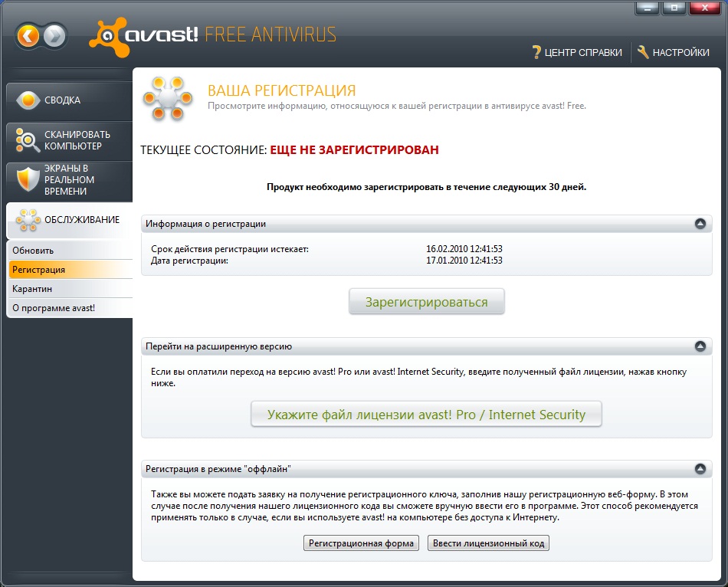Open ЦЕНТР СПРАВКИ link
This screenshot has height=587, width=728.
pos(577,52)
